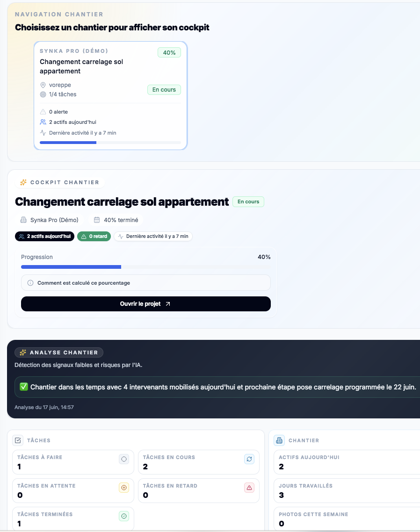
Task: Click the Cockpit Chantier label tag
Action: click(60, 182)
